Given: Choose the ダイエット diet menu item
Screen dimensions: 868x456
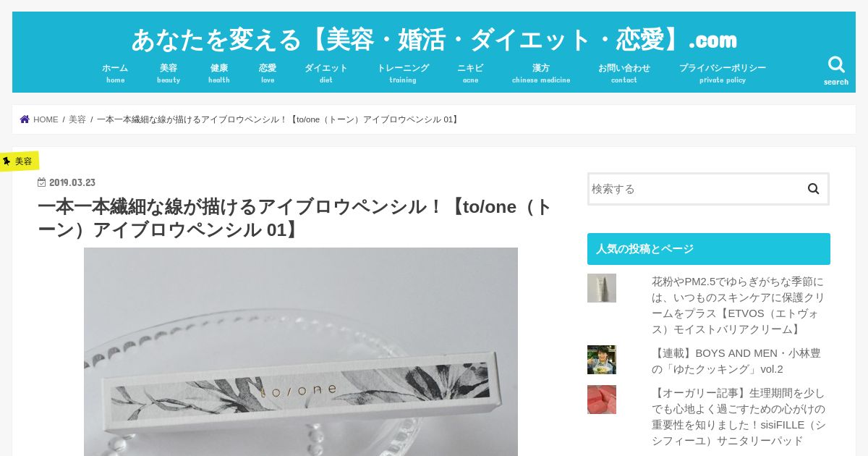Looking at the screenshot, I should click(326, 73).
